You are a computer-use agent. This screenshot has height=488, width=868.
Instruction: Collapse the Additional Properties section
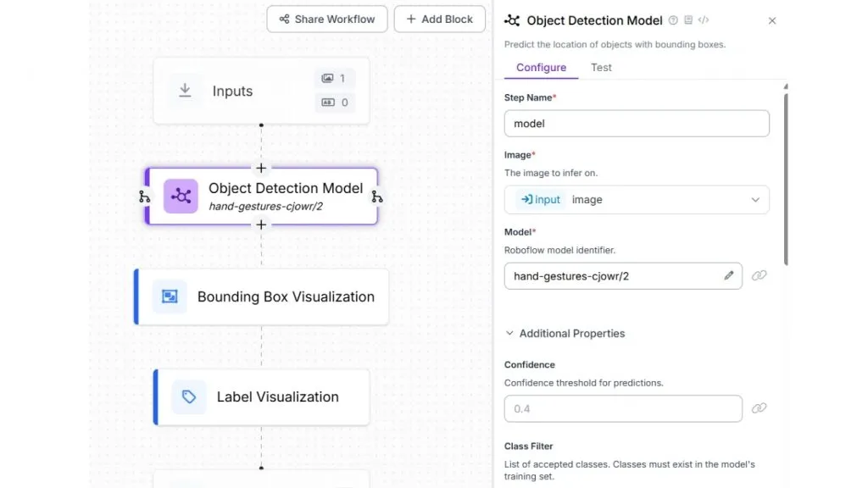[x=565, y=333]
